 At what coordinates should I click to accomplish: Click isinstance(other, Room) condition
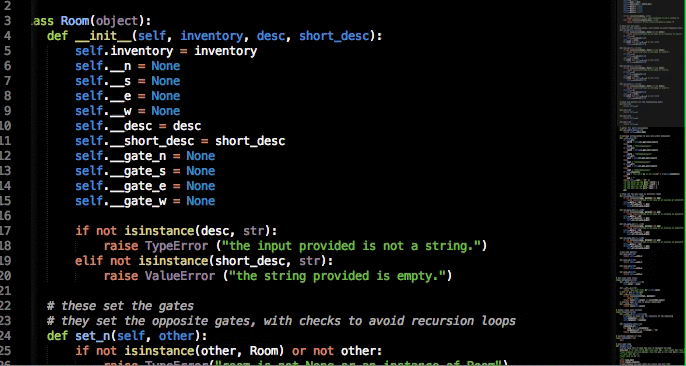[205, 351]
